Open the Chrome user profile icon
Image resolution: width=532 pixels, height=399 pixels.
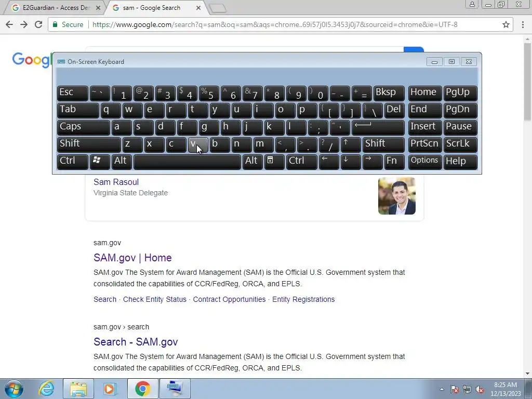click(x=472, y=4)
